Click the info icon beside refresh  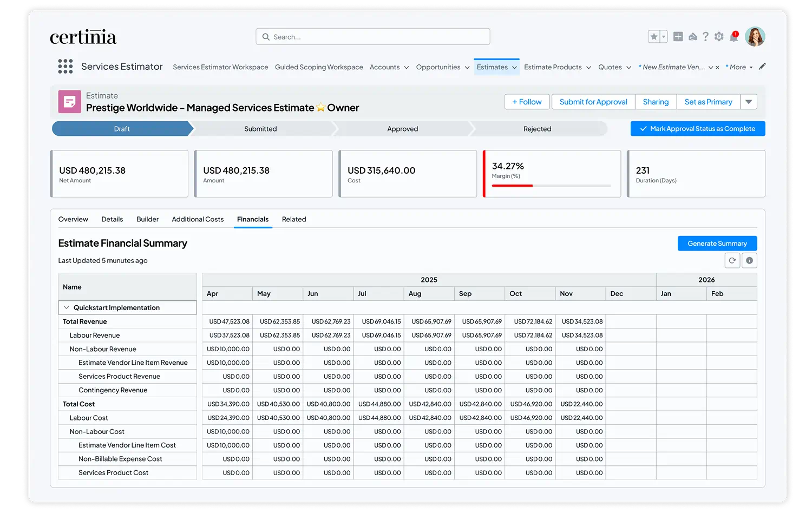click(x=749, y=260)
